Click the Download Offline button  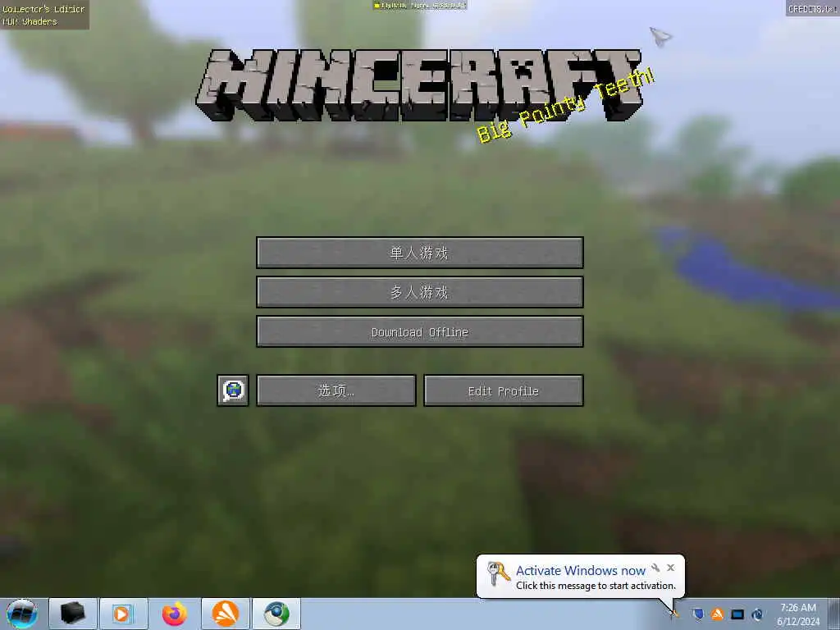pos(419,331)
